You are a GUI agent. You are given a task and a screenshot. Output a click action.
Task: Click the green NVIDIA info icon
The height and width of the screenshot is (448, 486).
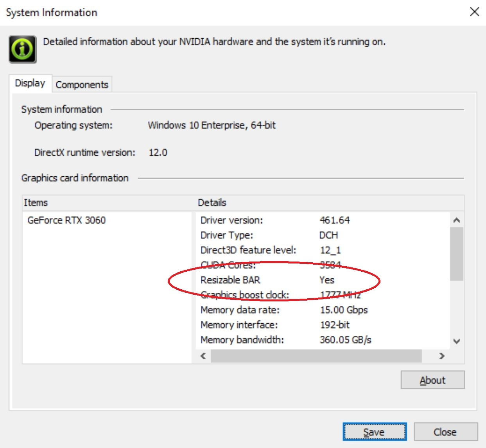(23, 49)
